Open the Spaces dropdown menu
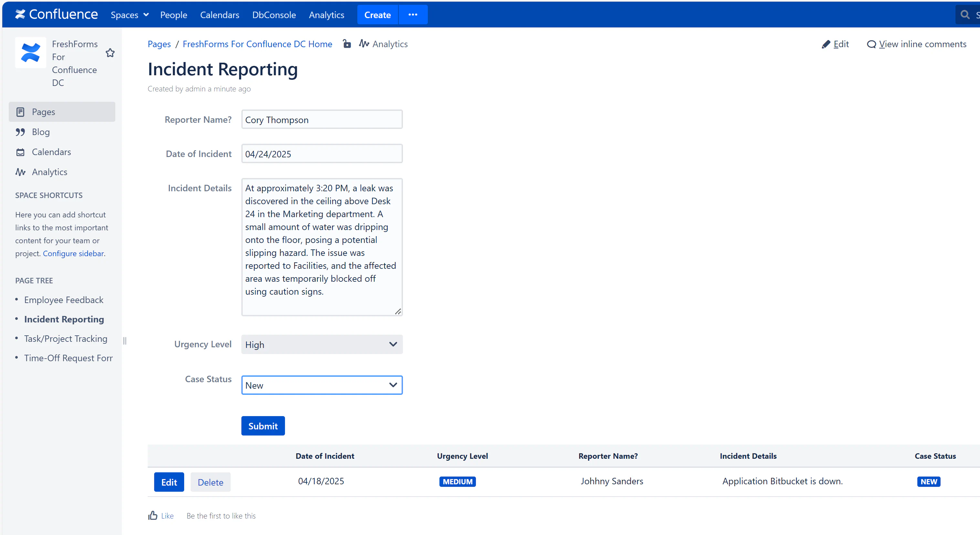 click(129, 15)
